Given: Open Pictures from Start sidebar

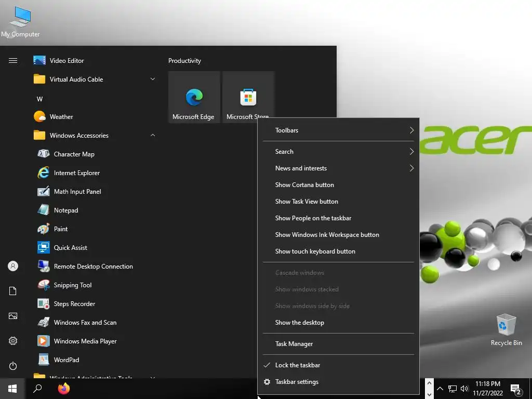Looking at the screenshot, I should [13, 316].
